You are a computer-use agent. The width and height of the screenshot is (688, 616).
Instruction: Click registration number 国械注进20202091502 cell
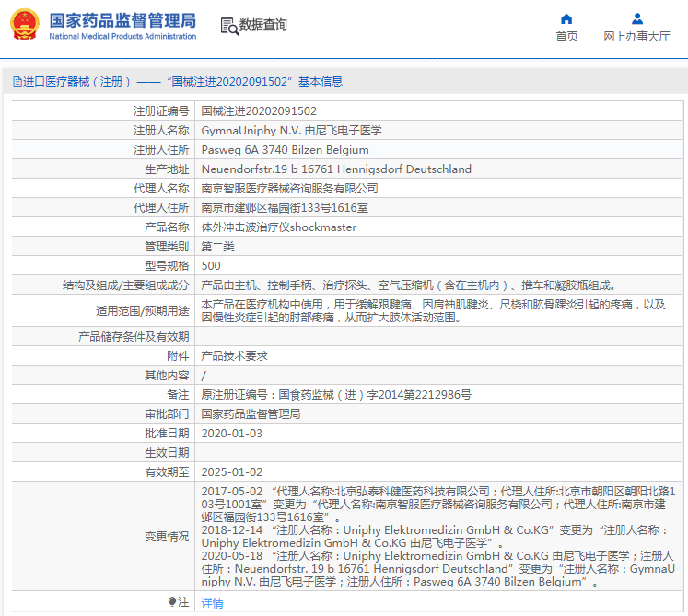(x=259, y=111)
